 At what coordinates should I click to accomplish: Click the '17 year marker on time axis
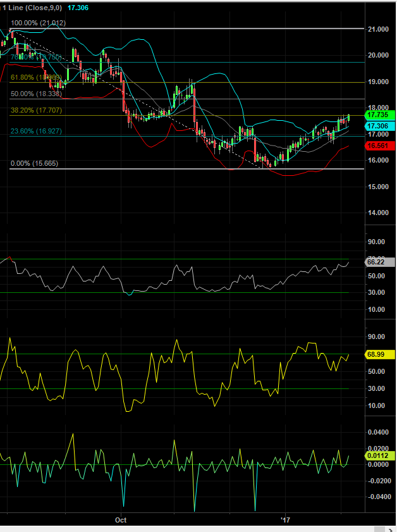[x=284, y=520]
